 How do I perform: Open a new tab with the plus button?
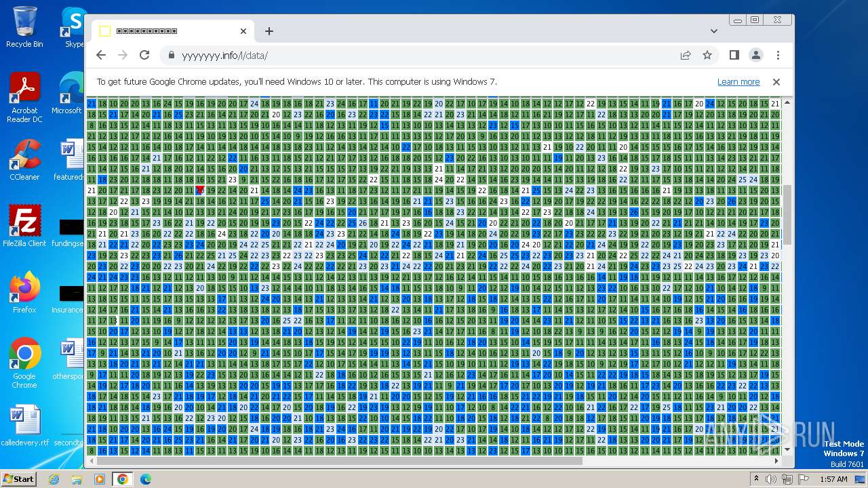[x=269, y=31]
